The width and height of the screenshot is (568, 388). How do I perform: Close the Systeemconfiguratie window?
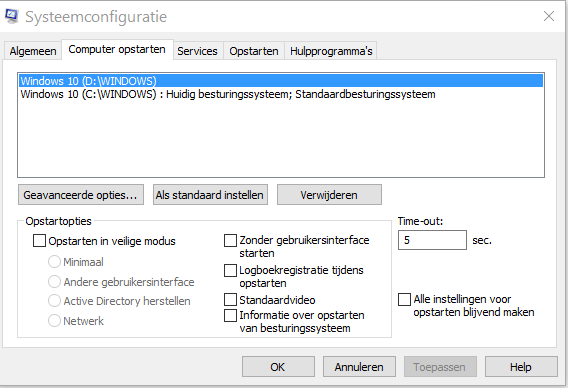click(549, 16)
